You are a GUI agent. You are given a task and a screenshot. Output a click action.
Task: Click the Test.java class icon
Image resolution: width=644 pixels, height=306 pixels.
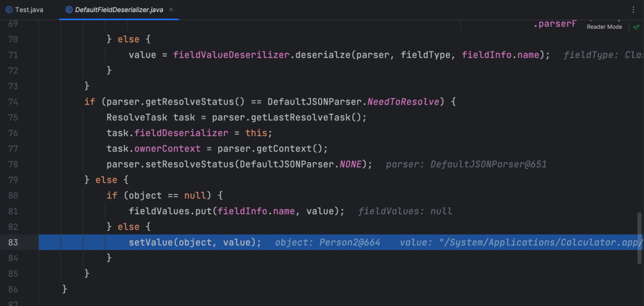click(9, 10)
